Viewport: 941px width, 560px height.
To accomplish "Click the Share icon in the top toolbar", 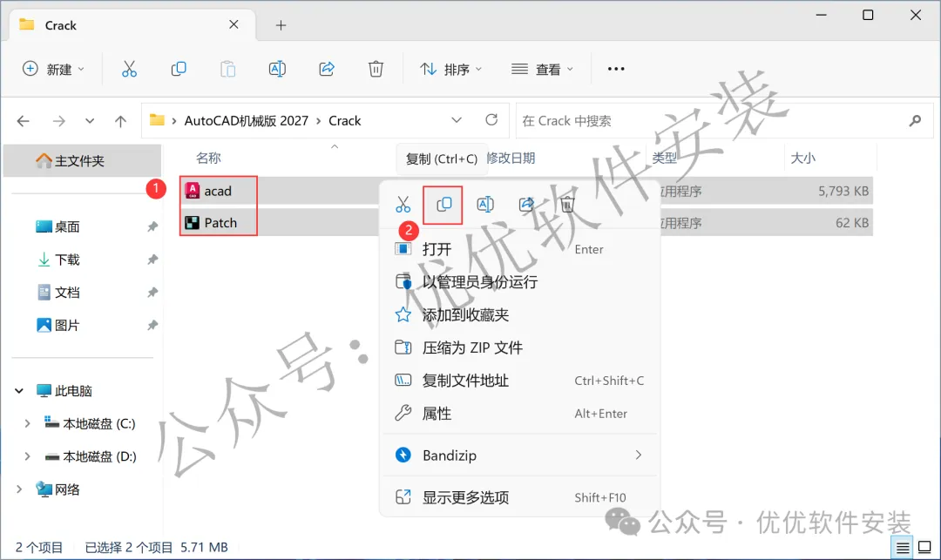I will pyautogui.click(x=326, y=69).
